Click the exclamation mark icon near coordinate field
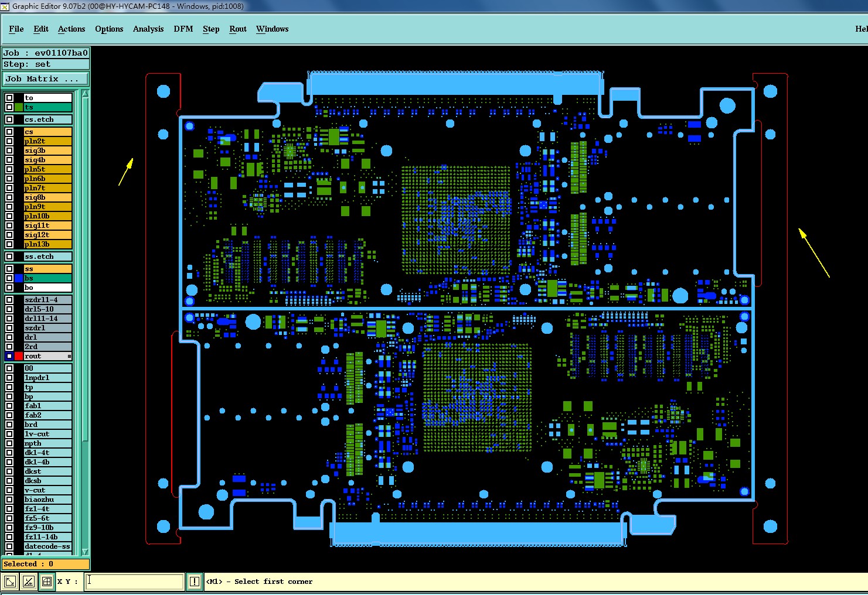Image resolution: width=868 pixels, height=595 pixels. (195, 582)
